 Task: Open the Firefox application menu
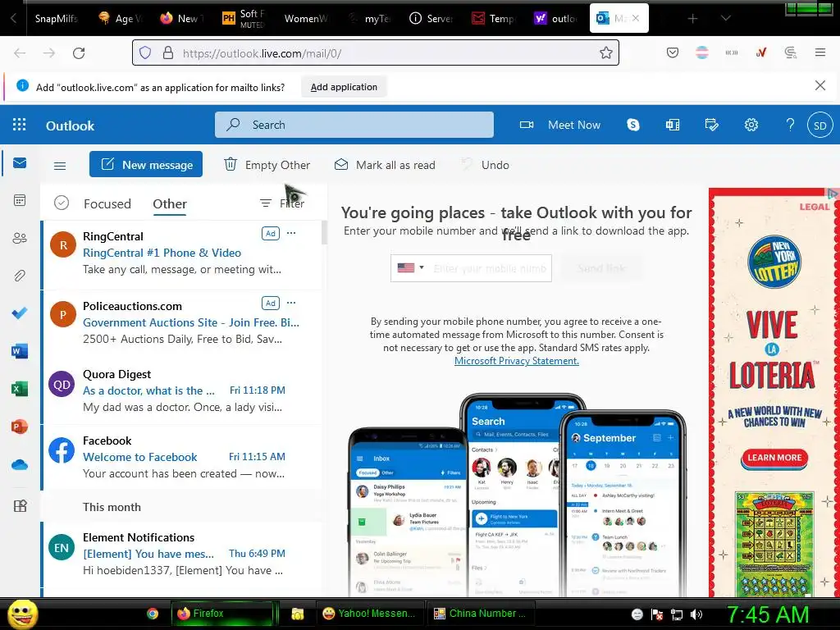pos(820,52)
